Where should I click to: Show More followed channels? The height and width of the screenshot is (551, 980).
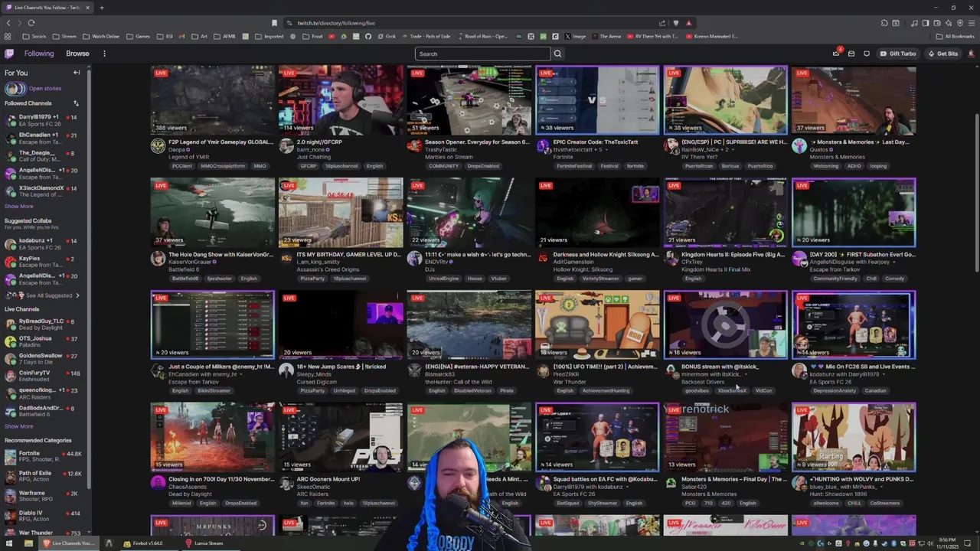pos(19,206)
